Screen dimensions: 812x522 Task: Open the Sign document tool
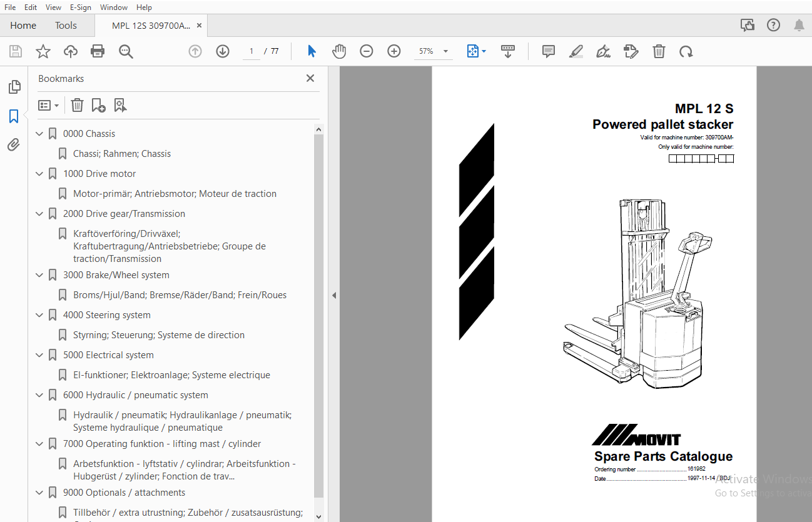604,51
